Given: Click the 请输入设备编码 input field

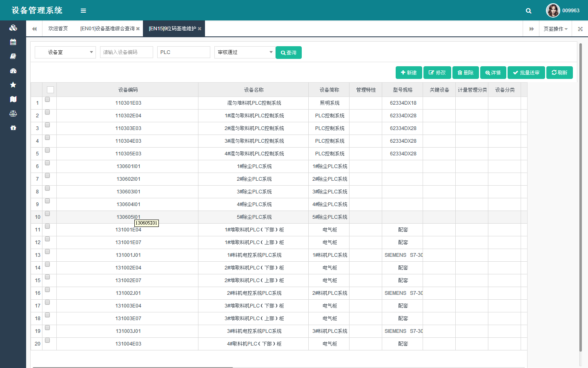Looking at the screenshot, I should [x=127, y=52].
